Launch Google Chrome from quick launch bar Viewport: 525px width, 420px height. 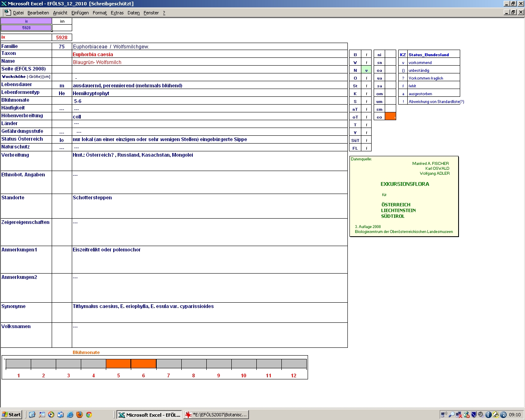[89, 415]
